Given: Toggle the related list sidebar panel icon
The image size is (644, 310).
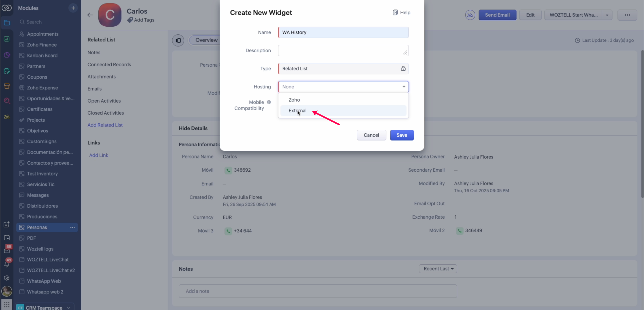Looking at the screenshot, I should pyautogui.click(x=178, y=40).
